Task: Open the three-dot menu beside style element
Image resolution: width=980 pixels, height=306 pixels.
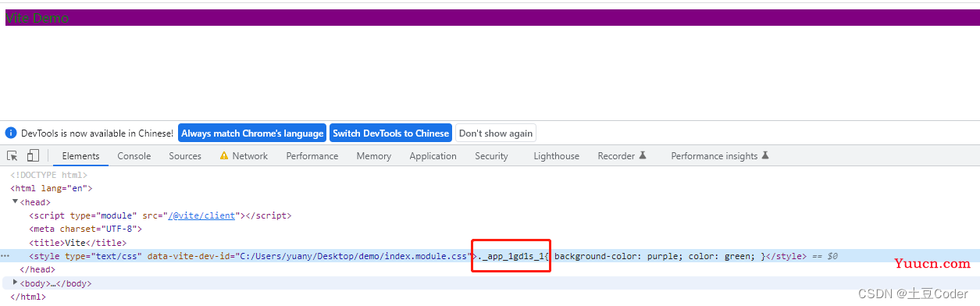Action: click(5, 256)
